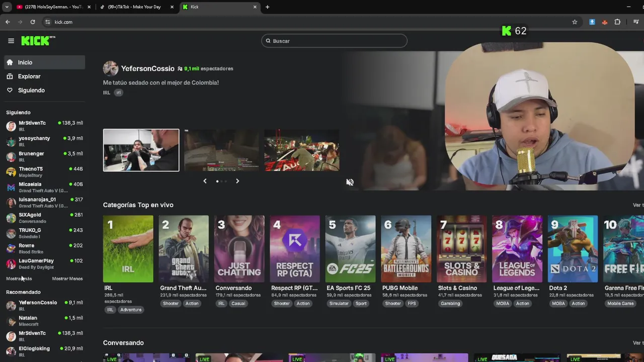
Task: Click the Buscar search field
Action: coord(334,41)
